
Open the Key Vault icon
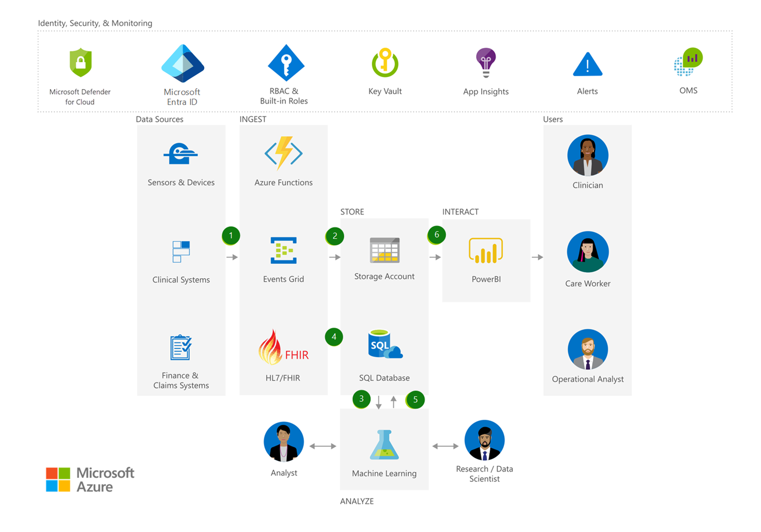pyautogui.click(x=385, y=63)
